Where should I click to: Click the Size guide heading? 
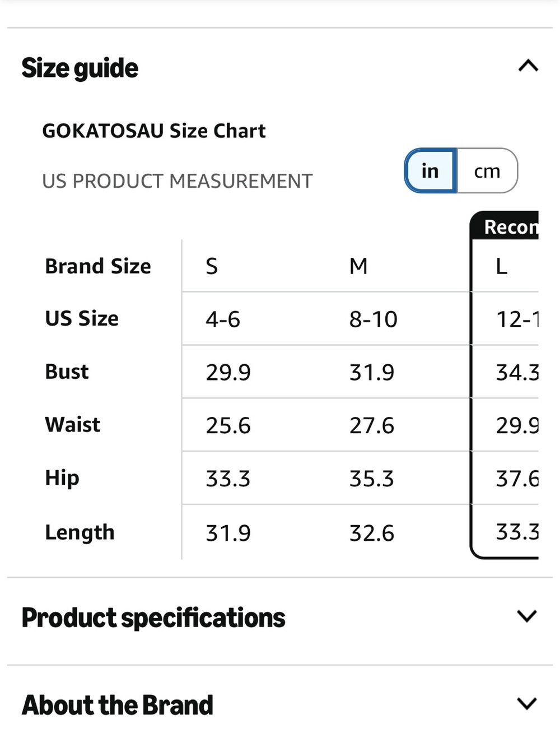(80, 68)
